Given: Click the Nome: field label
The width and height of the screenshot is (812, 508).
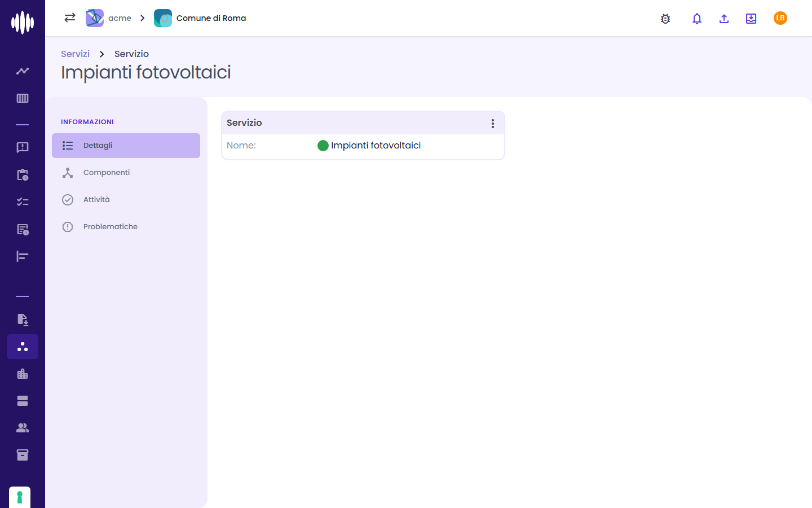Looking at the screenshot, I should click(241, 146).
